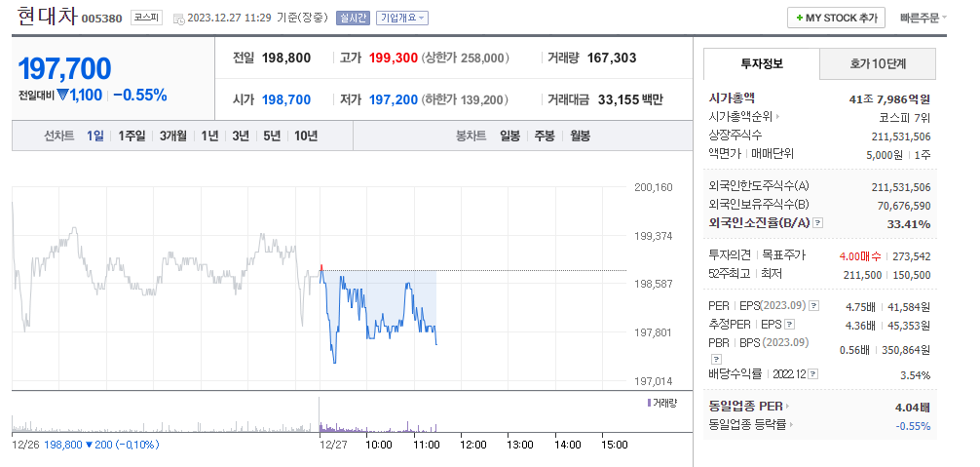This screenshot has width=980, height=467.
Task: Click 4.00매수 investment opinion
Action: pos(860,255)
